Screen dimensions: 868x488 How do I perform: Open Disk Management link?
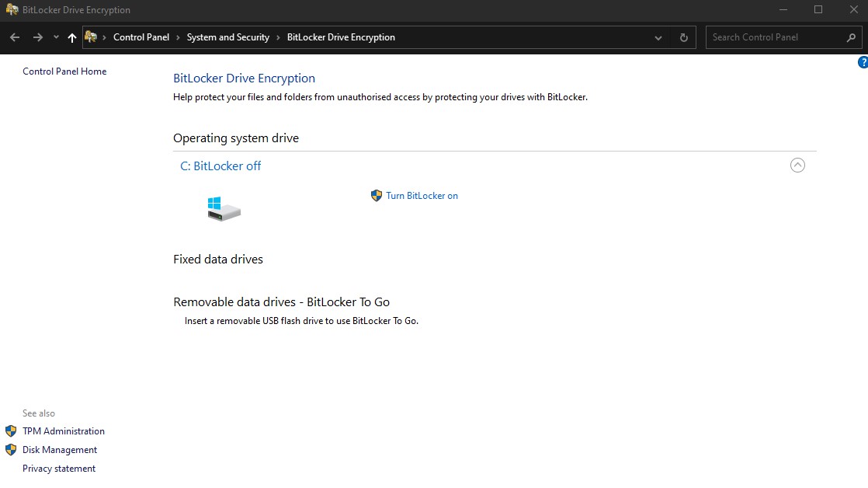[x=60, y=450]
